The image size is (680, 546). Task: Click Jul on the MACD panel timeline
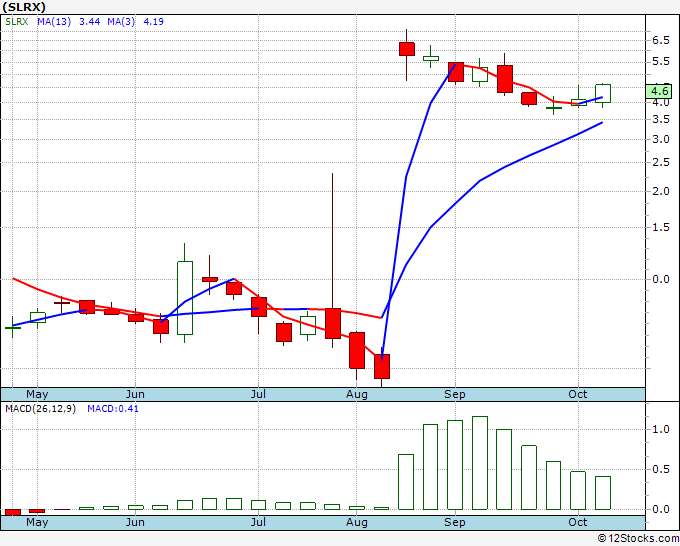tap(258, 522)
